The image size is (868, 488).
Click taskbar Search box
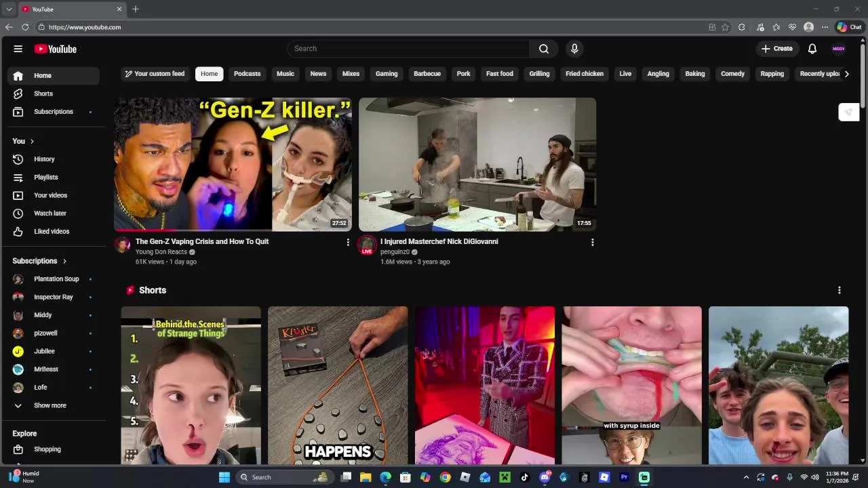point(284,477)
